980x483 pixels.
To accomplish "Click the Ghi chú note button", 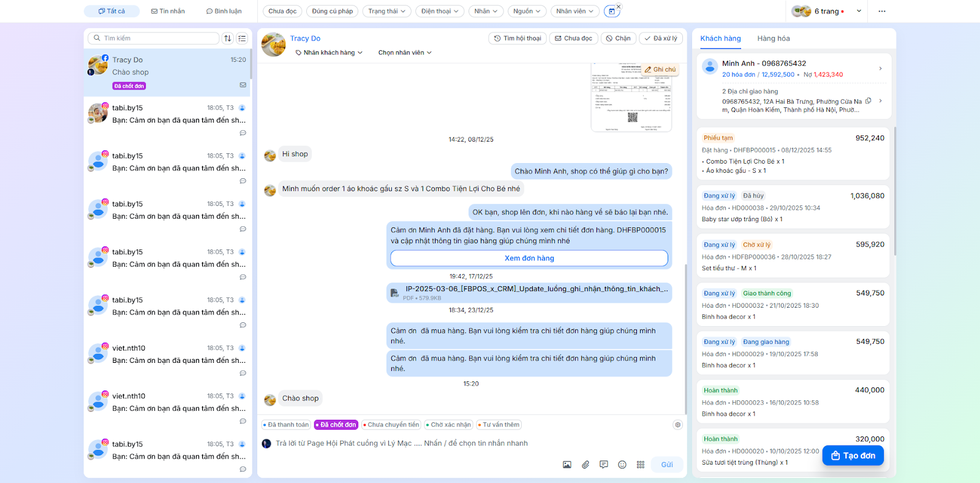I will point(660,69).
